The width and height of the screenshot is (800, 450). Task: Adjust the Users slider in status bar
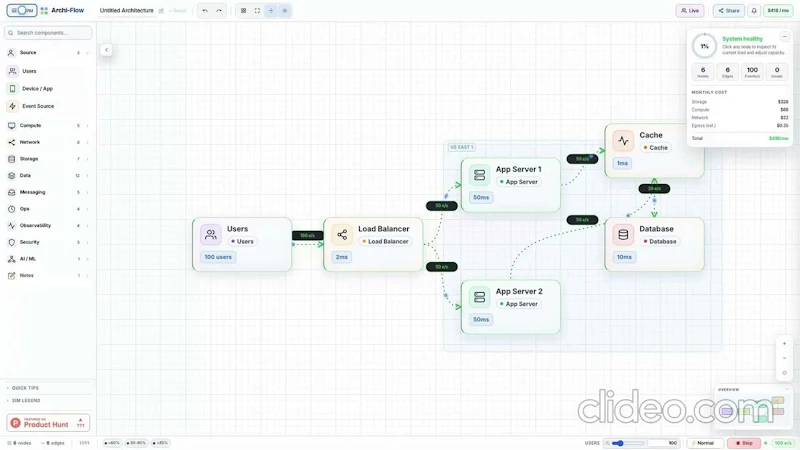coord(627,443)
